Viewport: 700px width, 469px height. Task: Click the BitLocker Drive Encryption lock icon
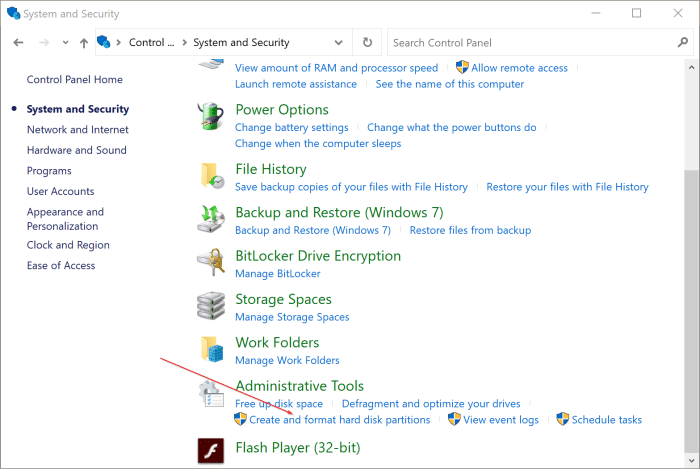(x=211, y=262)
